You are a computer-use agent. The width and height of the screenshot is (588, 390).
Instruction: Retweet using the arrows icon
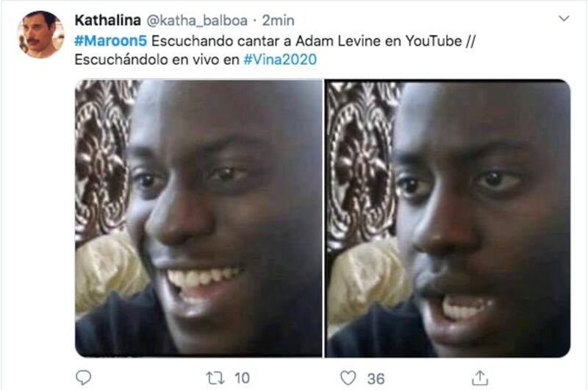(x=215, y=378)
